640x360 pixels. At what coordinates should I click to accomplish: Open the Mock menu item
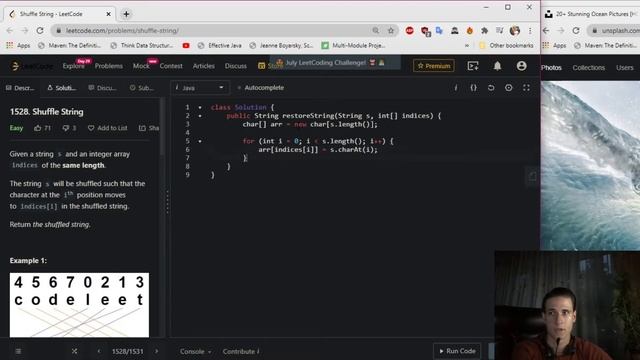pos(141,66)
